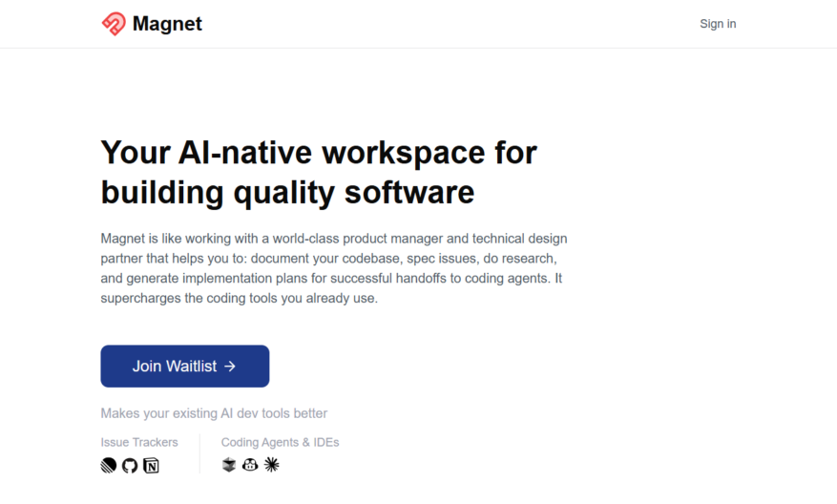Image resolution: width=837 pixels, height=504 pixels.
Task: Choose the Notion icon
Action: click(x=151, y=466)
